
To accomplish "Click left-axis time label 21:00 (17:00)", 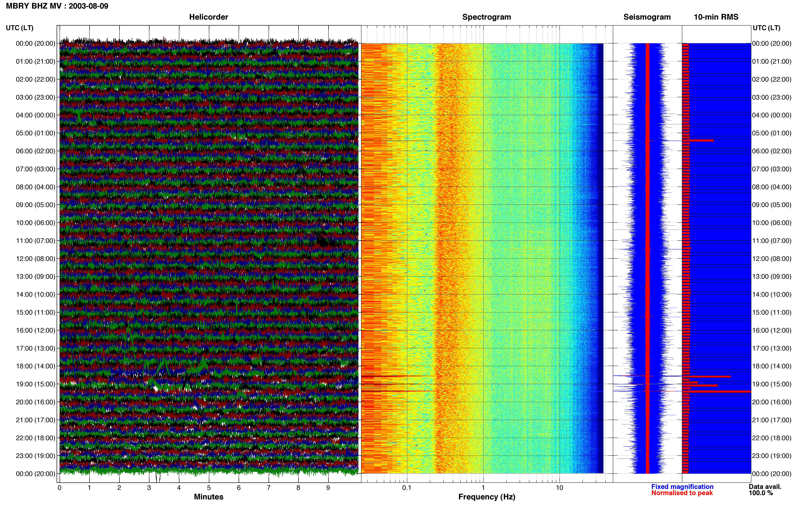I will click(x=36, y=420).
